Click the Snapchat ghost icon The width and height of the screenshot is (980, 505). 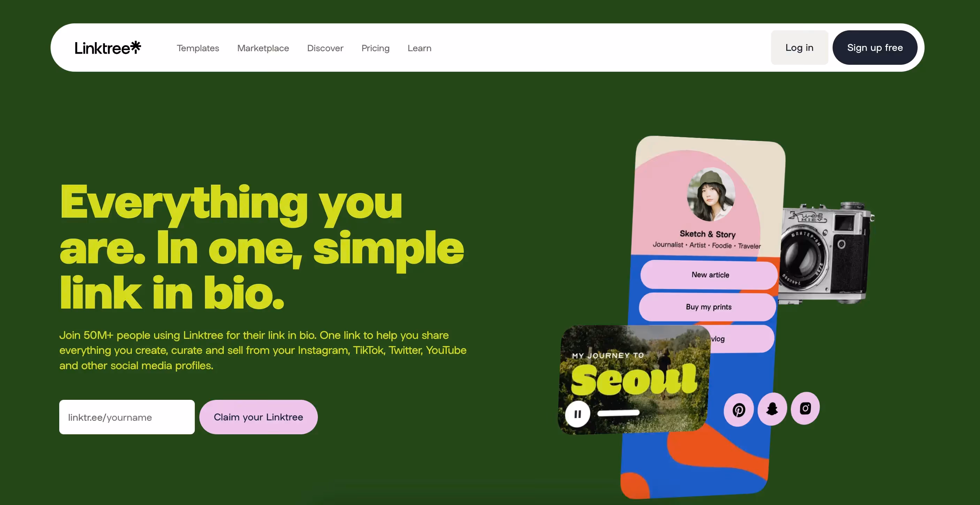point(772,409)
